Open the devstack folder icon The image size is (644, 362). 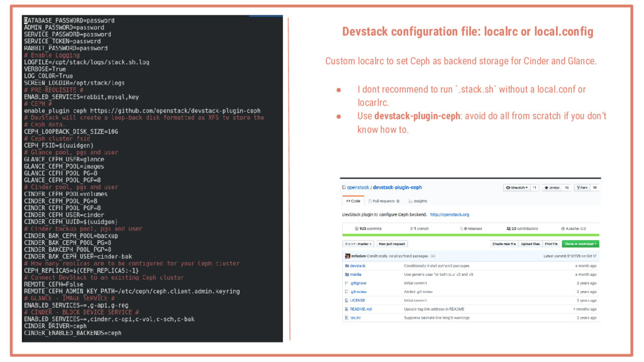coord(347,266)
